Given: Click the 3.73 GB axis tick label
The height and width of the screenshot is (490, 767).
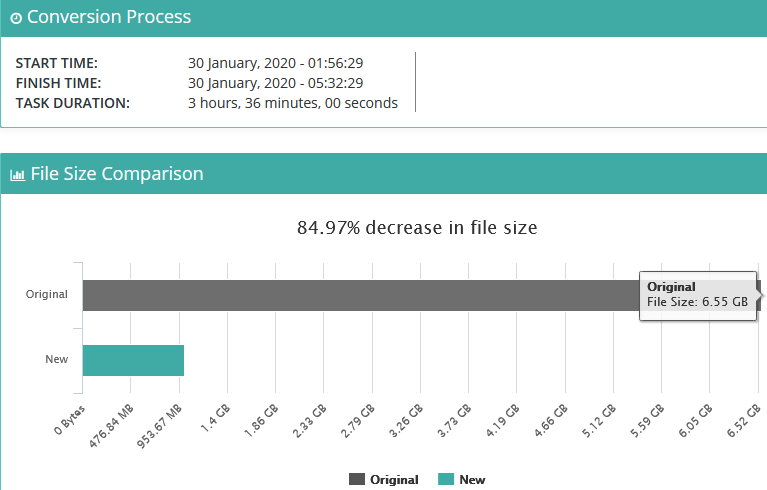Looking at the screenshot, I should tap(454, 421).
